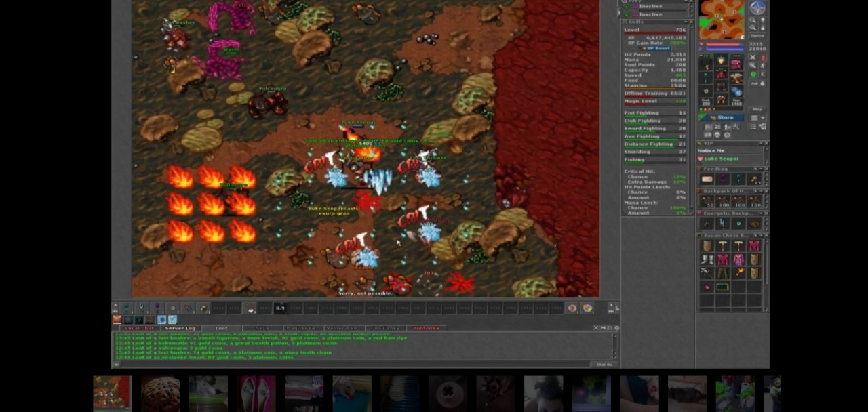
Task: Collapse the Feedbag container panel
Action: (760, 169)
